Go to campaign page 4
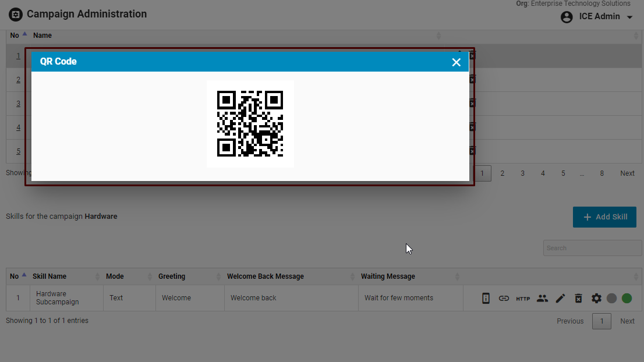 click(x=543, y=173)
